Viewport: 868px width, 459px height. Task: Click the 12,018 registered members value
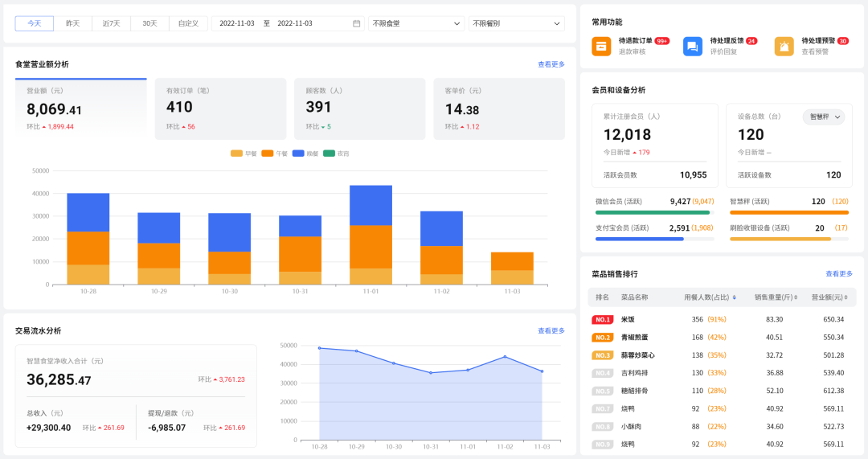[x=627, y=134]
